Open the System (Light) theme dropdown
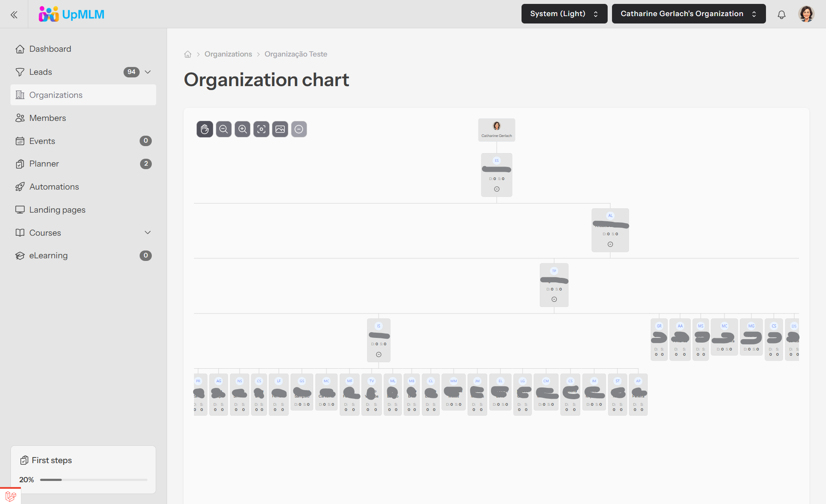 coord(564,14)
